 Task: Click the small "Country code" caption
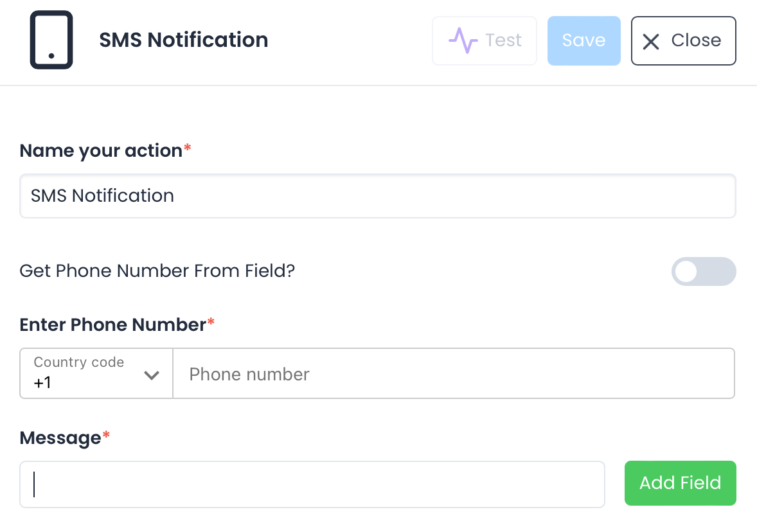79,362
